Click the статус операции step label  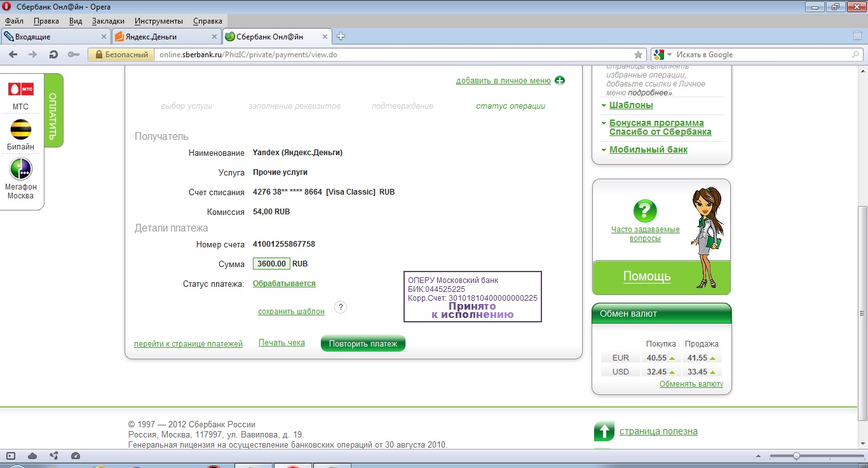pyautogui.click(x=511, y=106)
